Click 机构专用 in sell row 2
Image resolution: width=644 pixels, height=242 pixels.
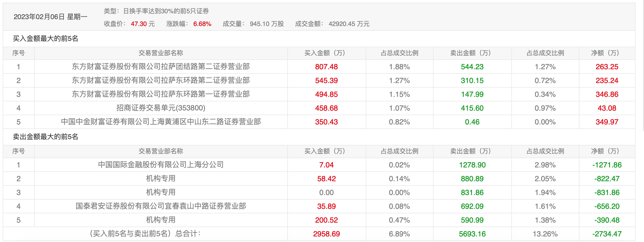(161, 179)
